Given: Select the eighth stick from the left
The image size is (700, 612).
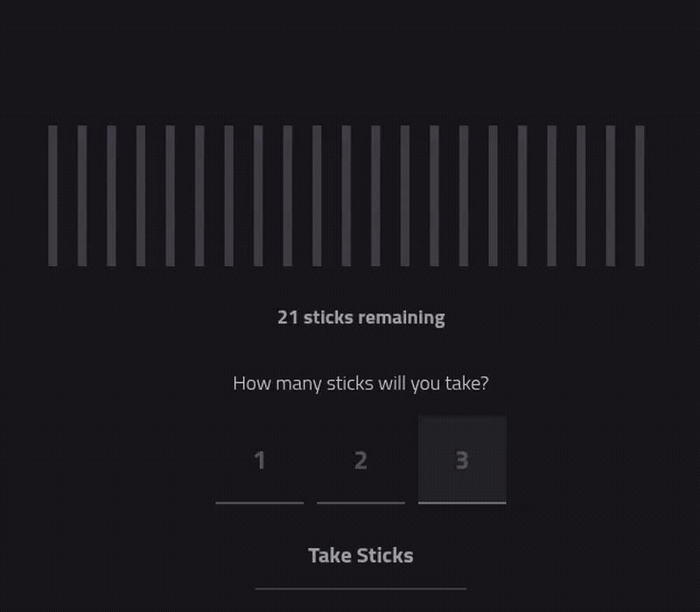Looking at the screenshot, I should pos(258,195).
